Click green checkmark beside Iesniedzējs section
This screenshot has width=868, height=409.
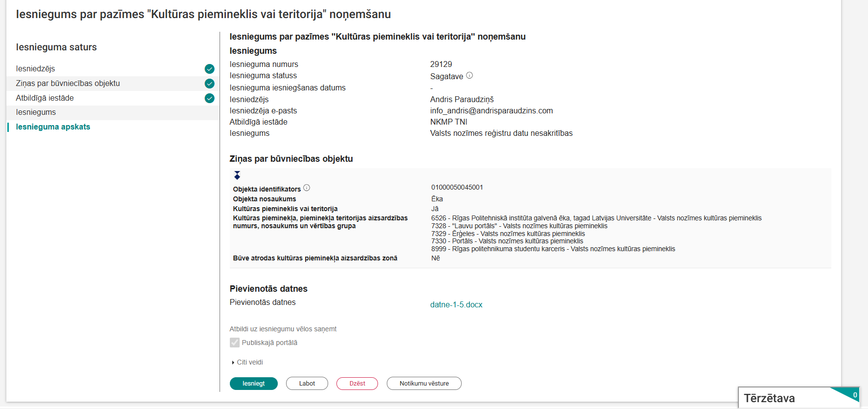[210, 69]
